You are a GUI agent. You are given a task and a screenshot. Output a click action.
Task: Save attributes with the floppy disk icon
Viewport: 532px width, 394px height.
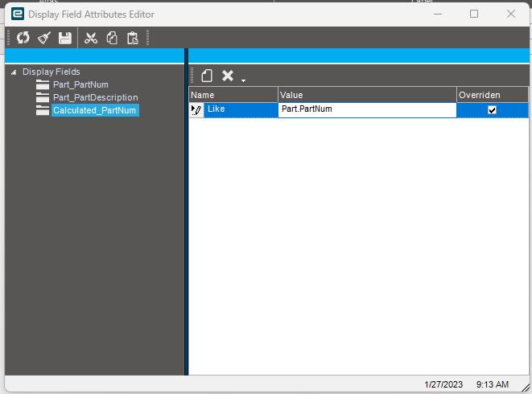point(65,38)
